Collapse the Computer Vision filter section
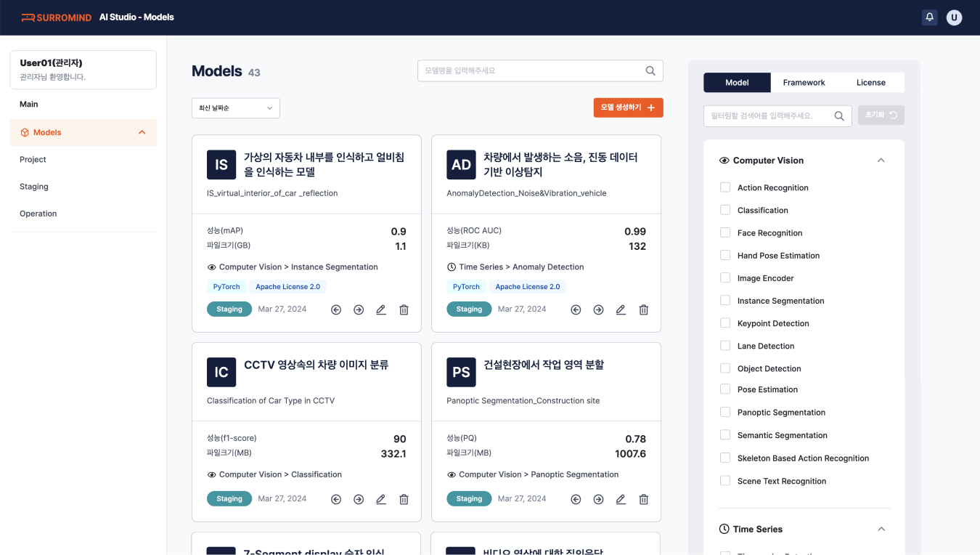The image size is (980, 555). [881, 160]
